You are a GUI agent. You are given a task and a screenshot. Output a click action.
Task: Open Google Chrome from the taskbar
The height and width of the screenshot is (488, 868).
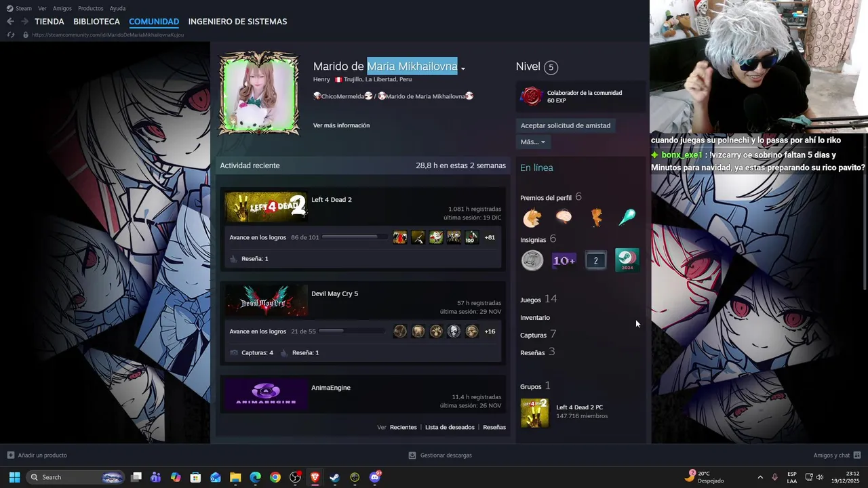[275, 477]
